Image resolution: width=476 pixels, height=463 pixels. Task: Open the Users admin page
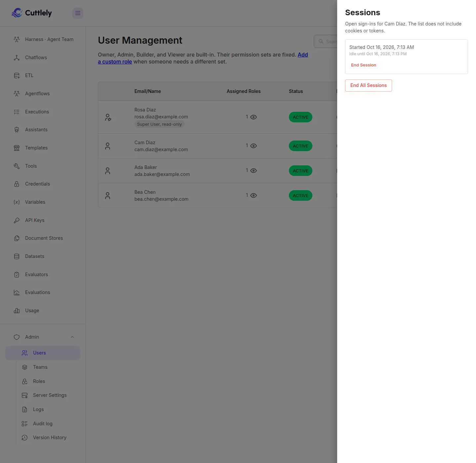(x=43, y=353)
